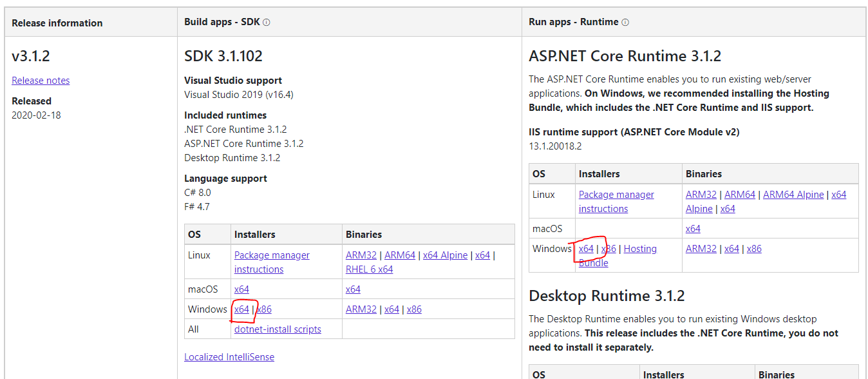Download ASP.NET Core Runtime Windows x64 installer

click(586, 249)
